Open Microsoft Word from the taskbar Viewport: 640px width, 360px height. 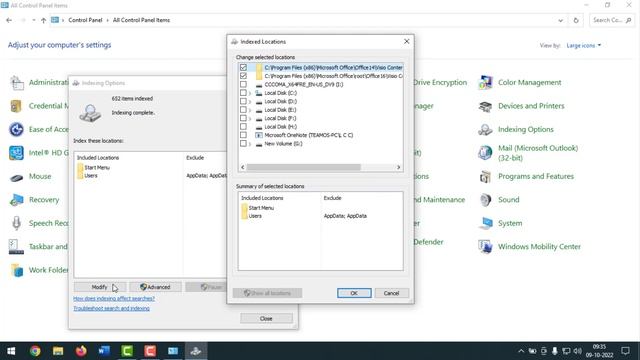(104, 351)
